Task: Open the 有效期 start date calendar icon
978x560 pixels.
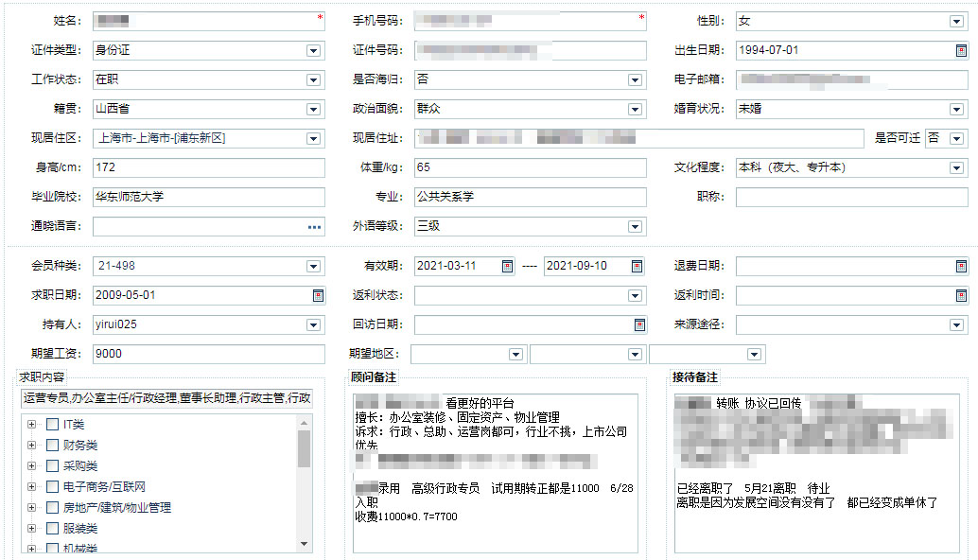Action: [507, 266]
